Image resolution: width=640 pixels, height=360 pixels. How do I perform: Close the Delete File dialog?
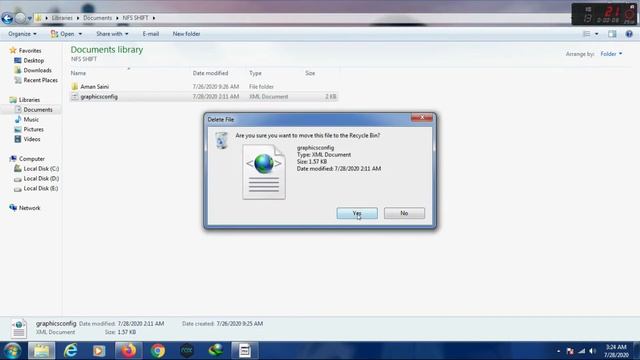(422, 118)
